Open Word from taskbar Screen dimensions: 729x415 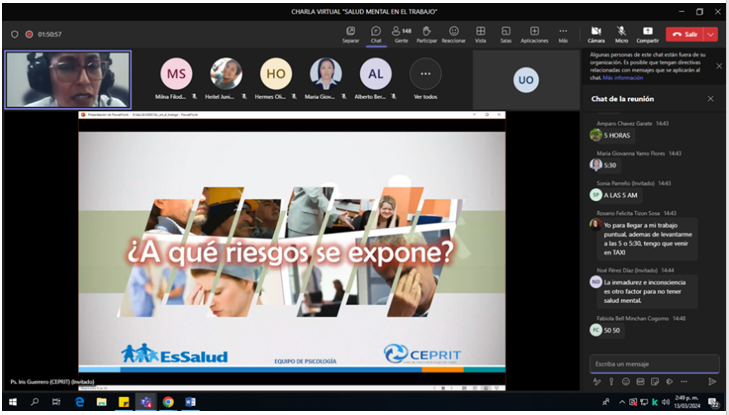(x=190, y=402)
